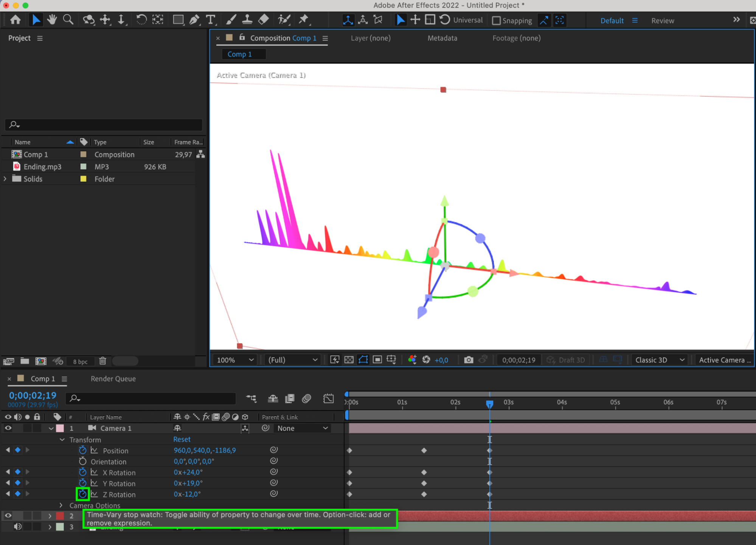
Task: Expand the Solids folder
Action: (x=5, y=179)
